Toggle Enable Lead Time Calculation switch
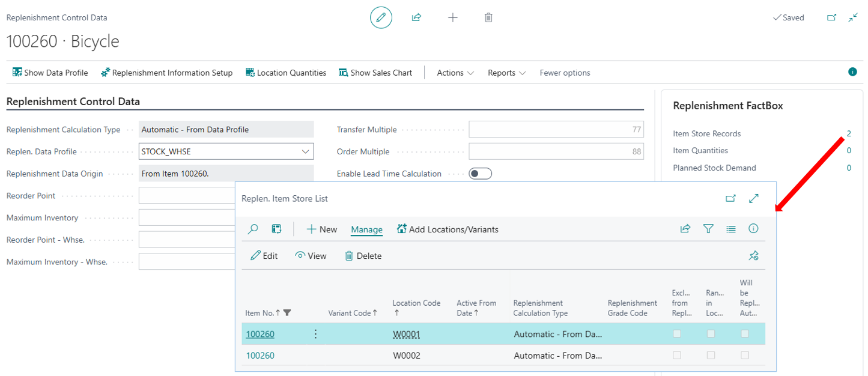Image resolution: width=868 pixels, height=376 pixels. coord(480,174)
